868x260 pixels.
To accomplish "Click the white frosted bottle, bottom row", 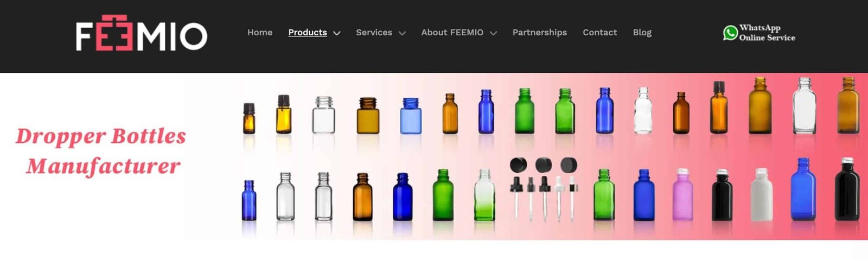I will (x=762, y=194).
